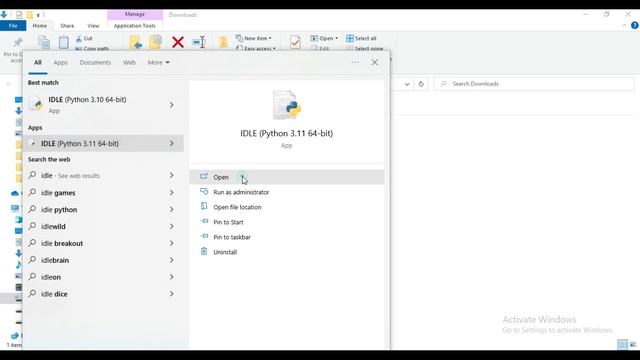Image resolution: width=640 pixels, height=360 pixels.
Task: Open Application Tools tab in File Explorer
Action: pos(134,26)
